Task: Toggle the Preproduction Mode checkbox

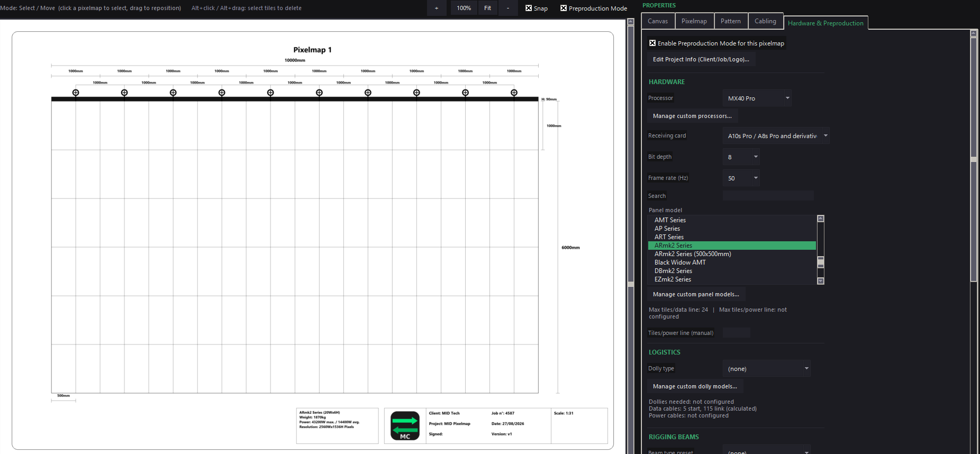Action: (564, 8)
